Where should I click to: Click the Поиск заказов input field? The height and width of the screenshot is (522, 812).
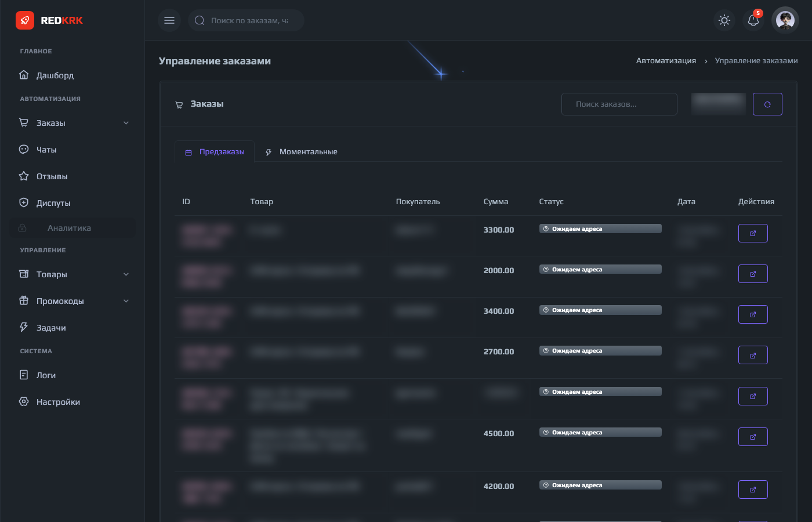tap(619, 104)
